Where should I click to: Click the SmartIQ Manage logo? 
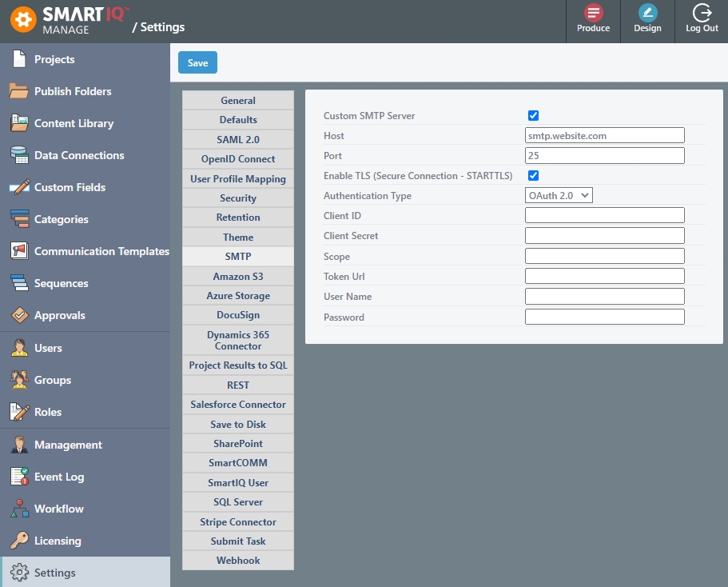(70, 21)
